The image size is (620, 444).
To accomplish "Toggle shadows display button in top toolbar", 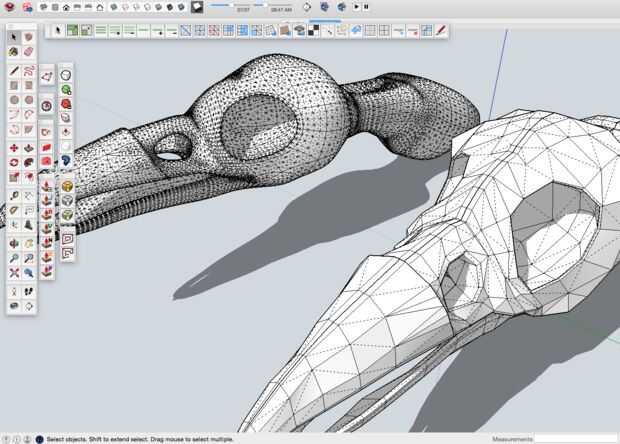I will coord(198,7).
